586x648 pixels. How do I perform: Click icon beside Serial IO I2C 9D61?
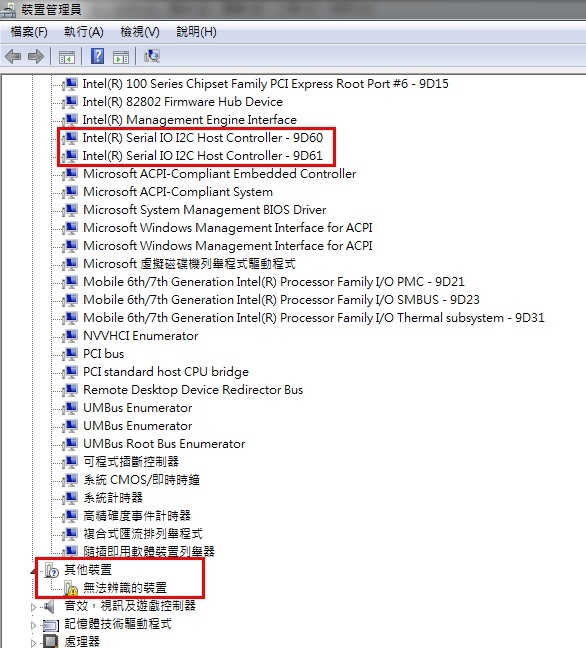click(x=71, y=156)
